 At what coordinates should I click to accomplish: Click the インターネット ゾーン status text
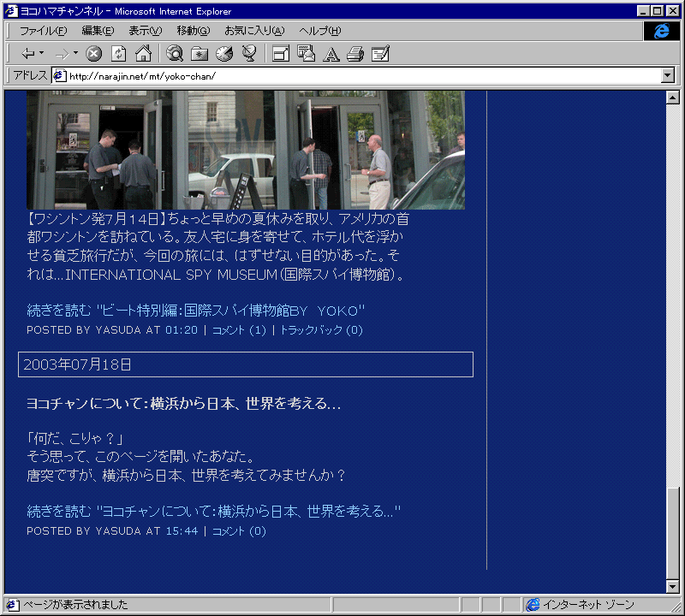point(588,605)
